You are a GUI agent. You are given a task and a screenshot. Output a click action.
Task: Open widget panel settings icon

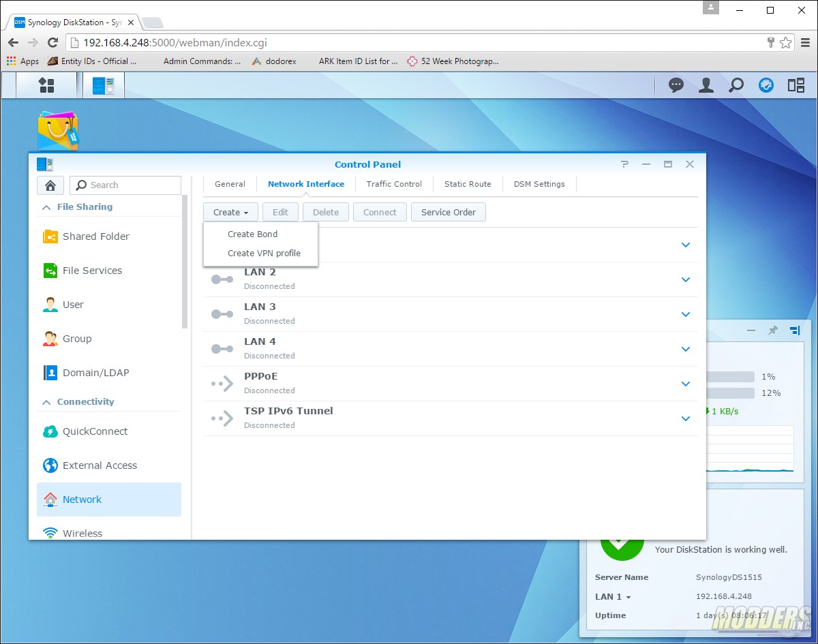tap(795, 330)
